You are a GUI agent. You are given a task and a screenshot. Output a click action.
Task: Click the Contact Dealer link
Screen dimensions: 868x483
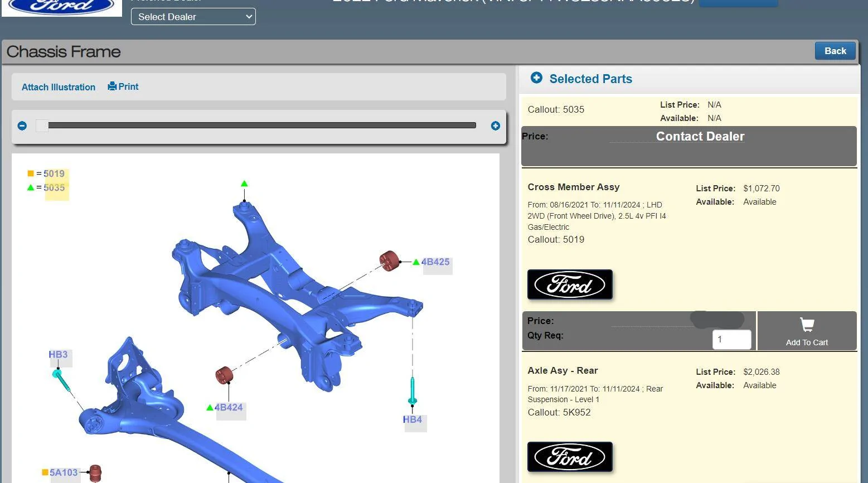pyautogui.click(x=700, y=137)
